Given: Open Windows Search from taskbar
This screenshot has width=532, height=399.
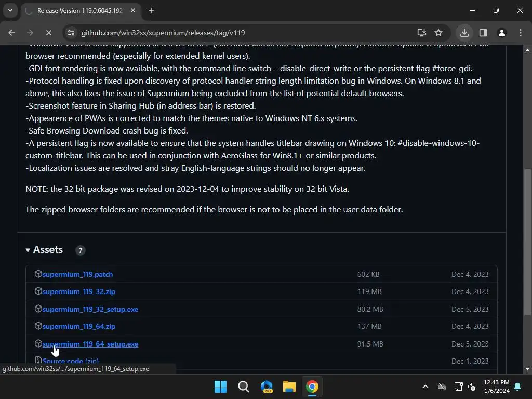Looking at the screenshot, I should pos(243,387).
